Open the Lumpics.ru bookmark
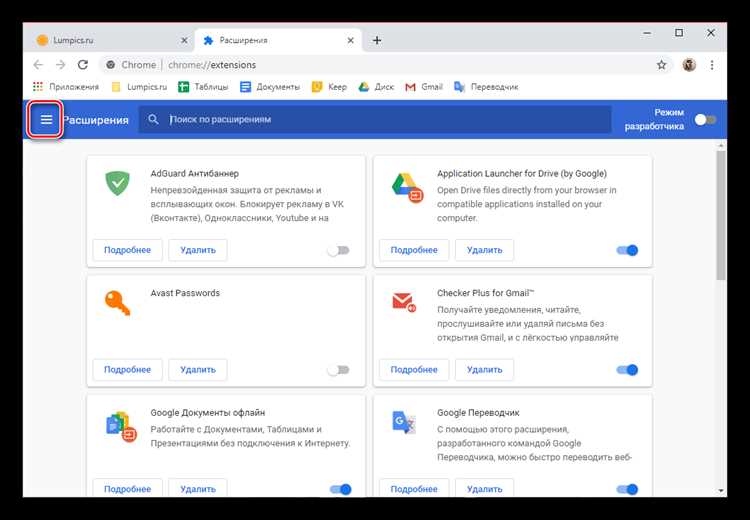This screenshot has height=520, width=750. (x=139, y=87)
